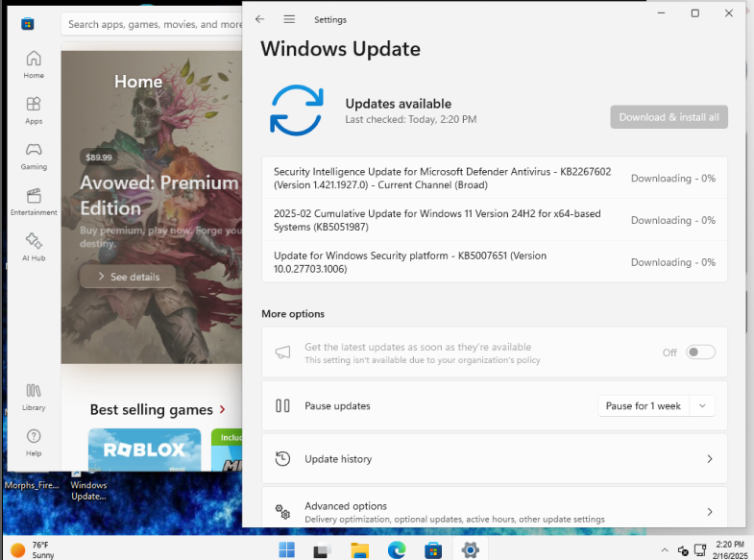The width and height of the screenshot is (754, 560).
Task: Open Best selling games heading link
Action: click(x=152, y=409)
